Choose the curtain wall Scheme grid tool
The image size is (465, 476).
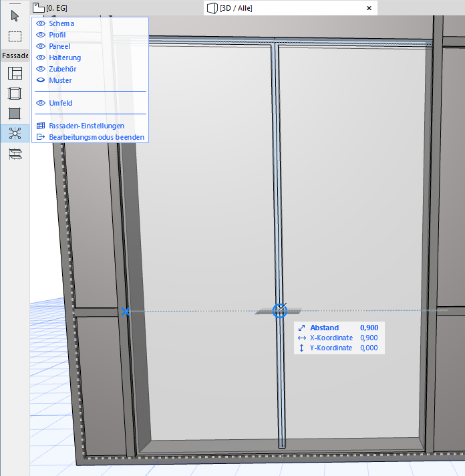(15, 74)
